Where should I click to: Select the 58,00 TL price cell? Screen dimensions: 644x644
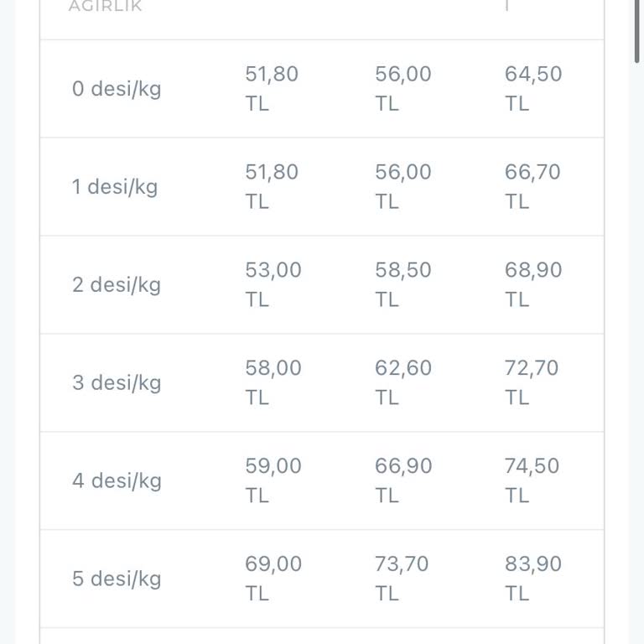273,383
